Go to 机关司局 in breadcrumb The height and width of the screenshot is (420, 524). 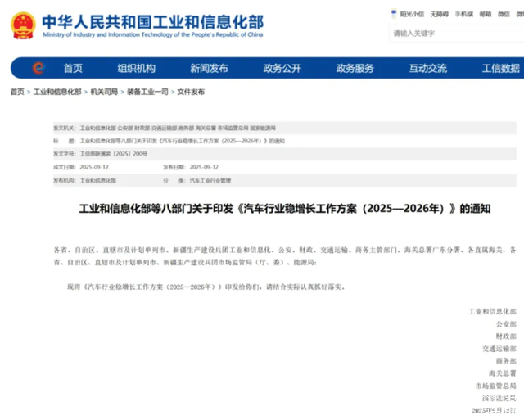click(104, 93)
